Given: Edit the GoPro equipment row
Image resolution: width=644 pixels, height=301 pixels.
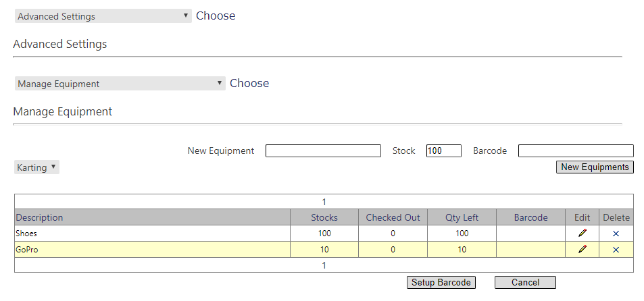Looking at the screenshot, I should point(582,249).
